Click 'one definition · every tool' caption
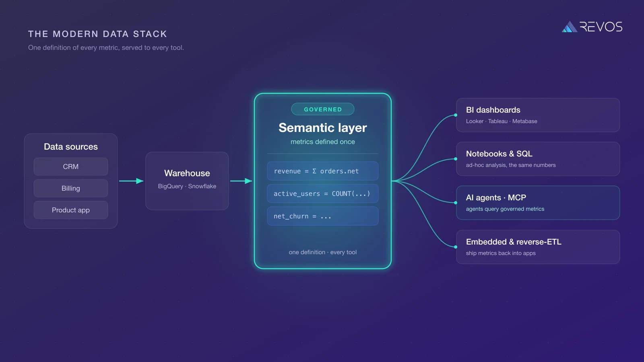This screenshot has height=362, width=644. point(323,252)
